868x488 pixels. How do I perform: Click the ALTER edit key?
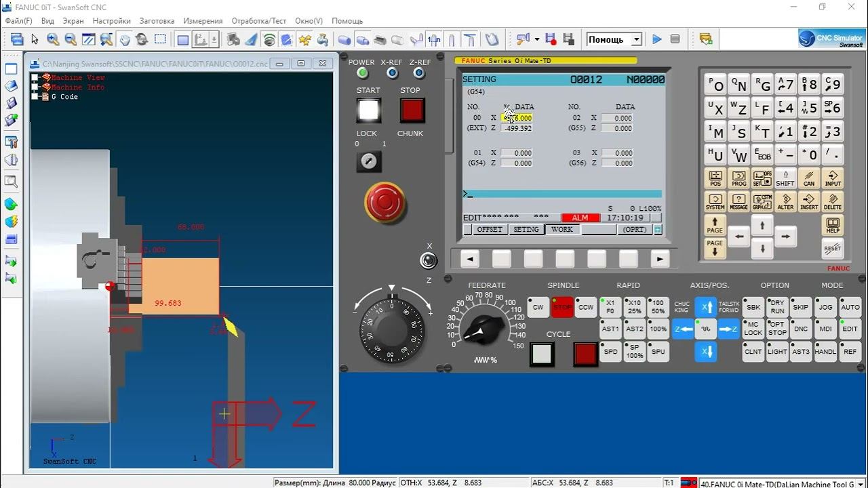[x=786, y=202]
